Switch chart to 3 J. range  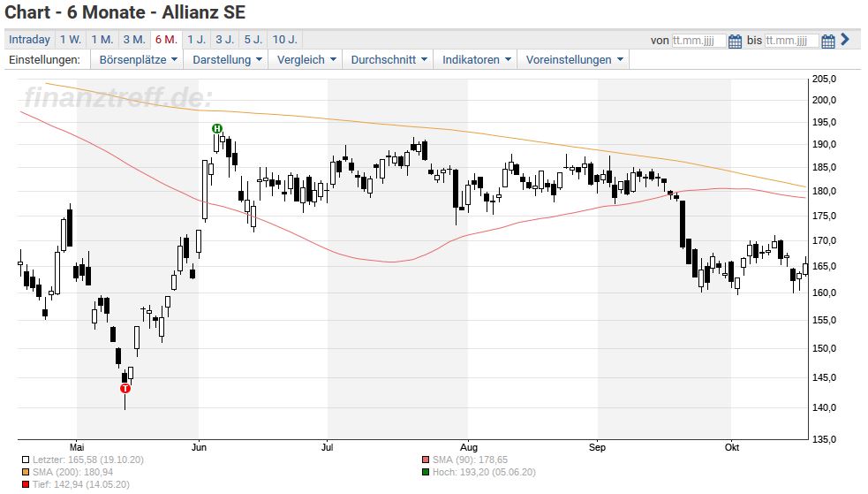click(x=225, y=39)
